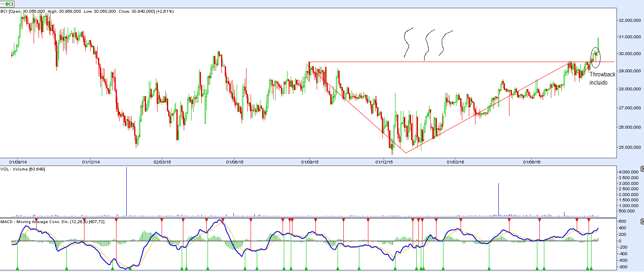Click the 25,000,000 price axis label
Screen dimensions: 644x272
pyautogui.click(x=630, y=147)
